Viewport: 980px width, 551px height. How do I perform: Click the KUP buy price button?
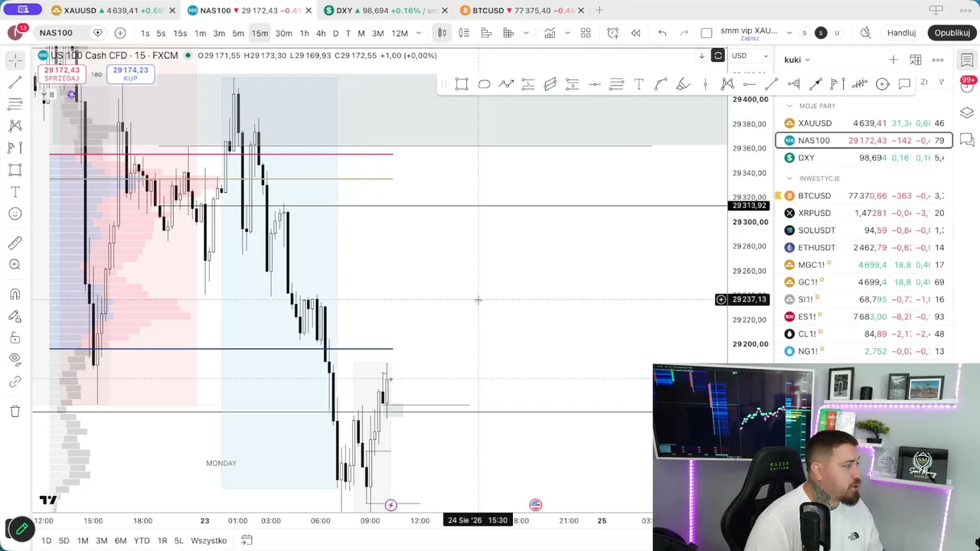pyautogui.click(x=130, y=73)
